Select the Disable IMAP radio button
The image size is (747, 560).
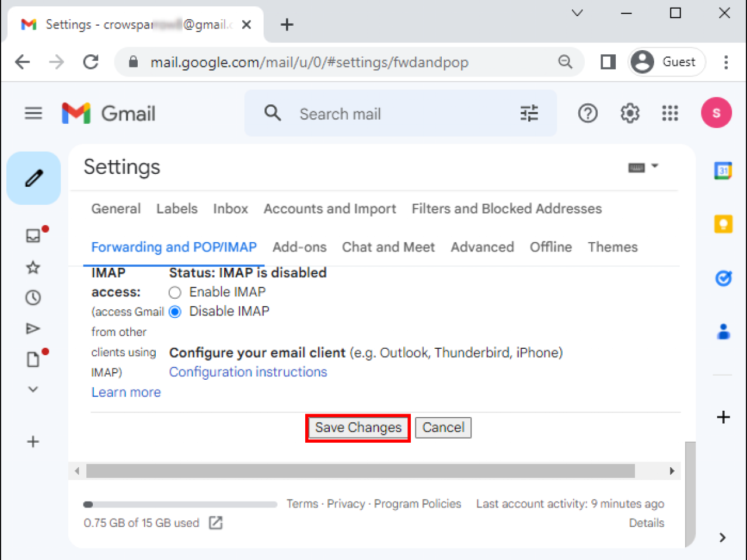click(175, 311)
